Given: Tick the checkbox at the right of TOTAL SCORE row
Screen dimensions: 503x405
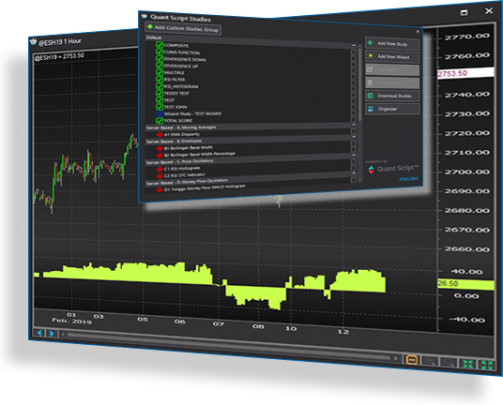Looking at the screenshot, I should [353, 120].
